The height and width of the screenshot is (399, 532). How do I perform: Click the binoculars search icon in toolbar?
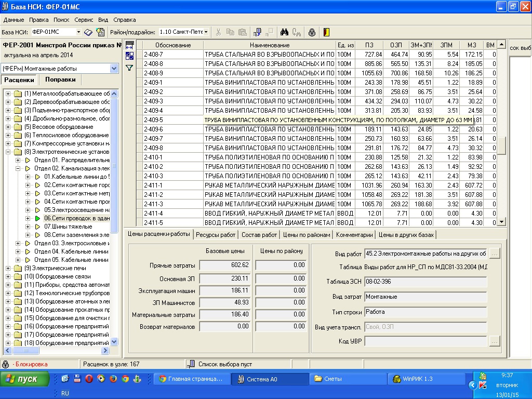pos(284,32)
